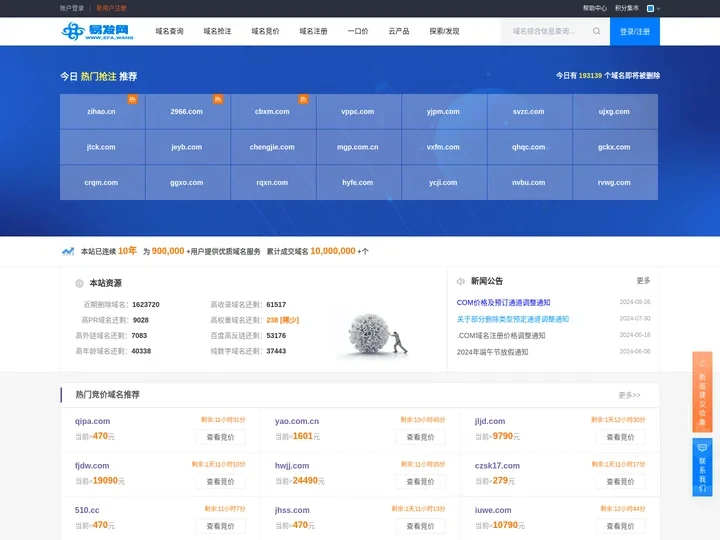Click the search magnifier icon
The image size is (720, 540).
click(x=596, y=31)
